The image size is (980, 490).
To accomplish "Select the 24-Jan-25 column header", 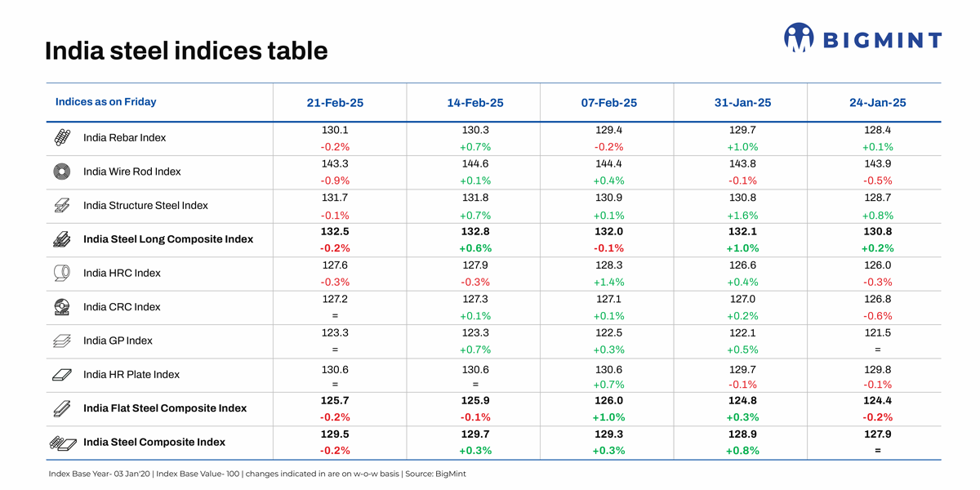I will point(877,103).
